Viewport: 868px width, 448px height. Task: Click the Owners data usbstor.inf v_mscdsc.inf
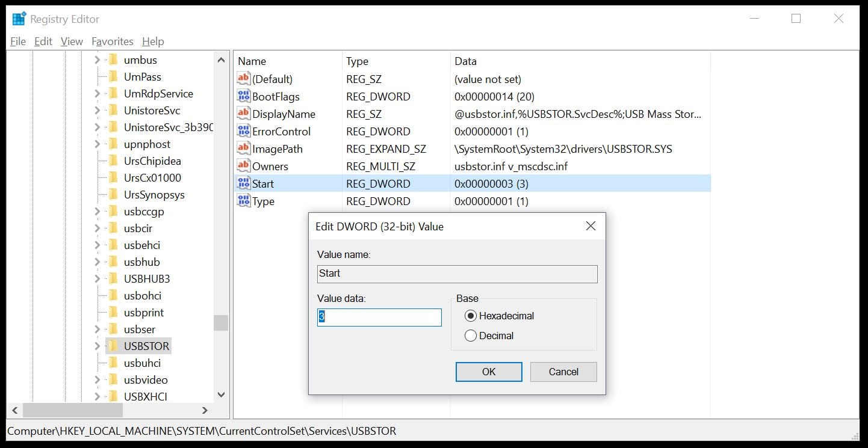(511, 166)
